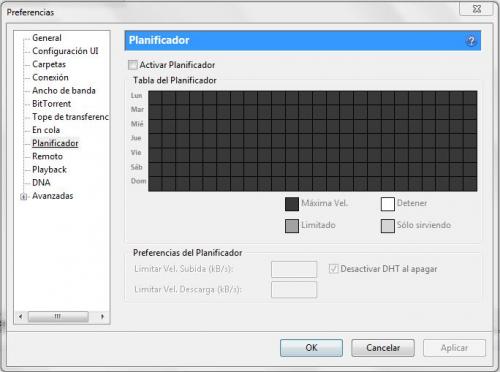Click the Limitar Vel. Descarga field
The width and height of the screenshot is (500, 372).
(294, 289)
